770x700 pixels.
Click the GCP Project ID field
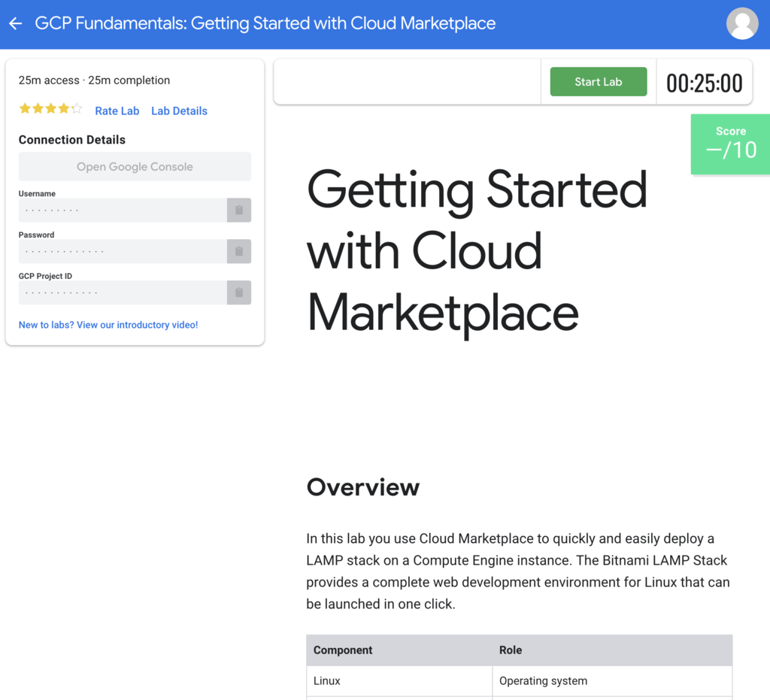click(123, 292)
